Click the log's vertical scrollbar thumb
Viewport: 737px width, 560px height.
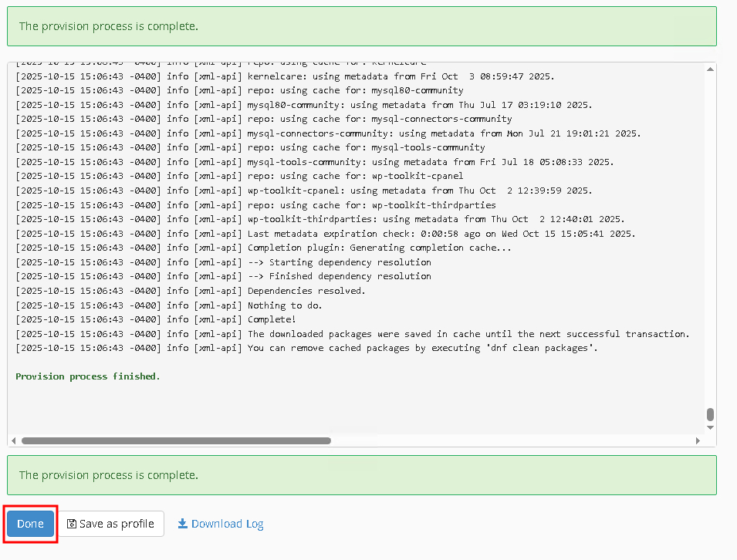(x=709, y=414)
